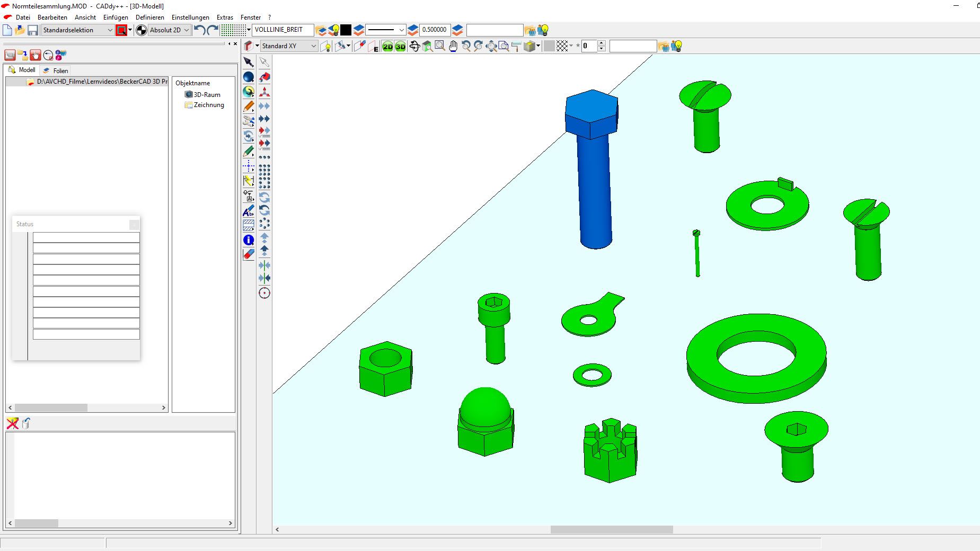Open the Einfügen menu
This screenshot has height=551, width=980.
tap(116, 17)
